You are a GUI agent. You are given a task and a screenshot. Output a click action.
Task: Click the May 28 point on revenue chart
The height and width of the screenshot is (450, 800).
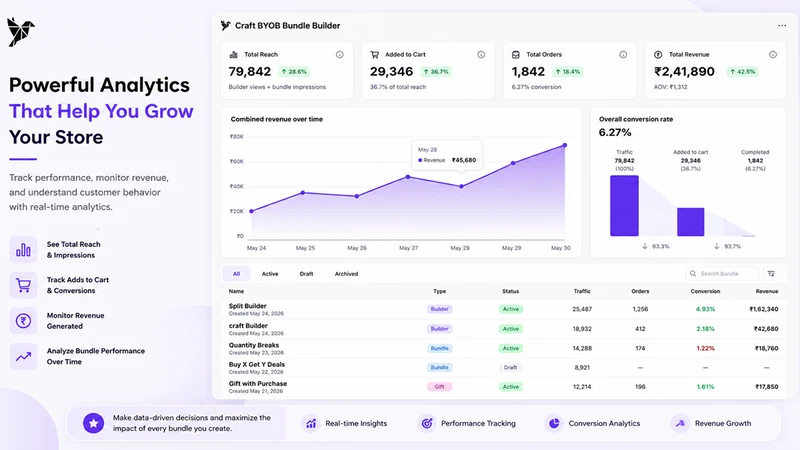[x=461, y=186]
